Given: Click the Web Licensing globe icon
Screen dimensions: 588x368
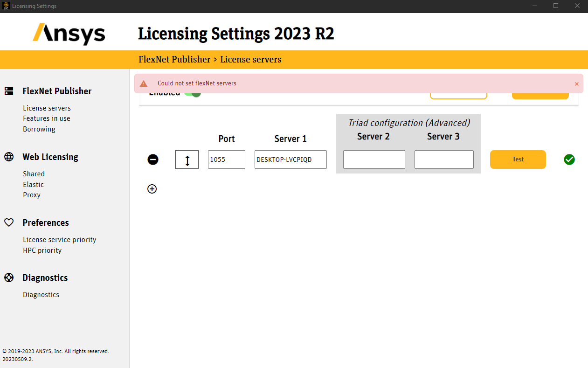Looking at the screenshot, I should (x=9, y=157).
